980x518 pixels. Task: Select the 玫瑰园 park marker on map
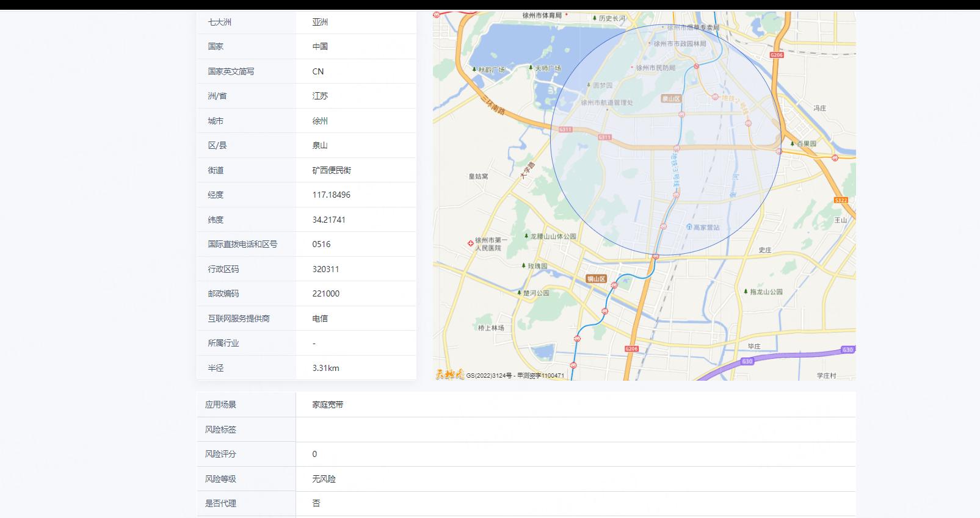click(524, 265)
